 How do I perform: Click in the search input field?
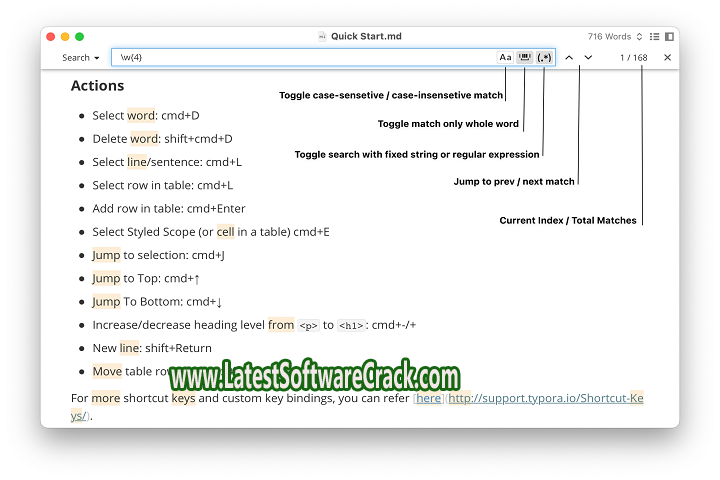[300, 58]
